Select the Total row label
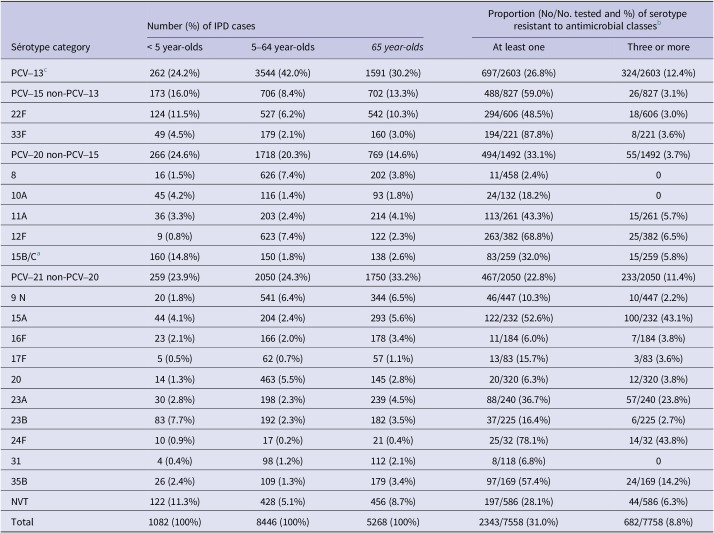This screenshot has width=714, height=533. pyautogui.click(x=24, y=520)
